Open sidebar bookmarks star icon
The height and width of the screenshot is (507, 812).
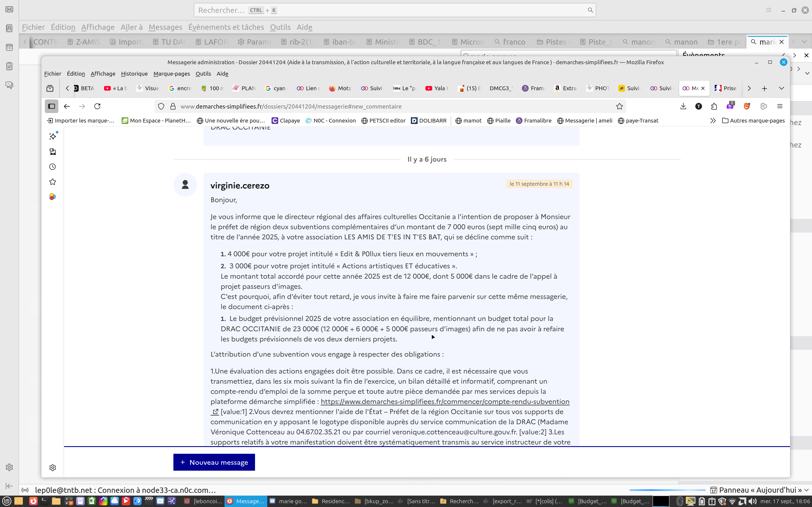[x=53, y=182]
